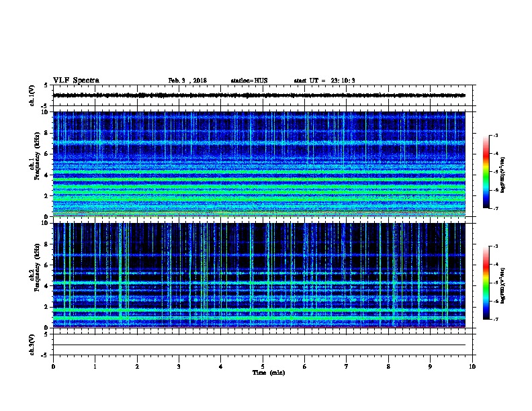Click the "-7" label on ch.1 color scale
532x411 pixels.
click(495, 208)
